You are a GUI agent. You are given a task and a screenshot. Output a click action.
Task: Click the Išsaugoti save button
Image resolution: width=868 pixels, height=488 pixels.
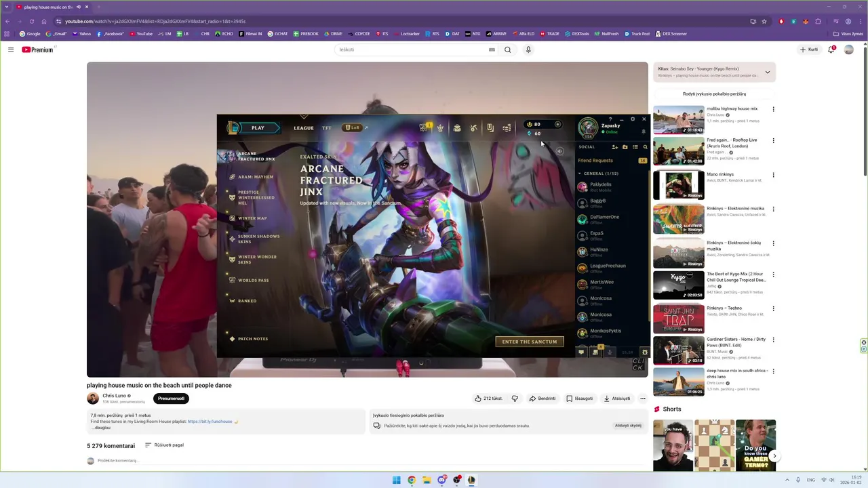tap(579, 399)
